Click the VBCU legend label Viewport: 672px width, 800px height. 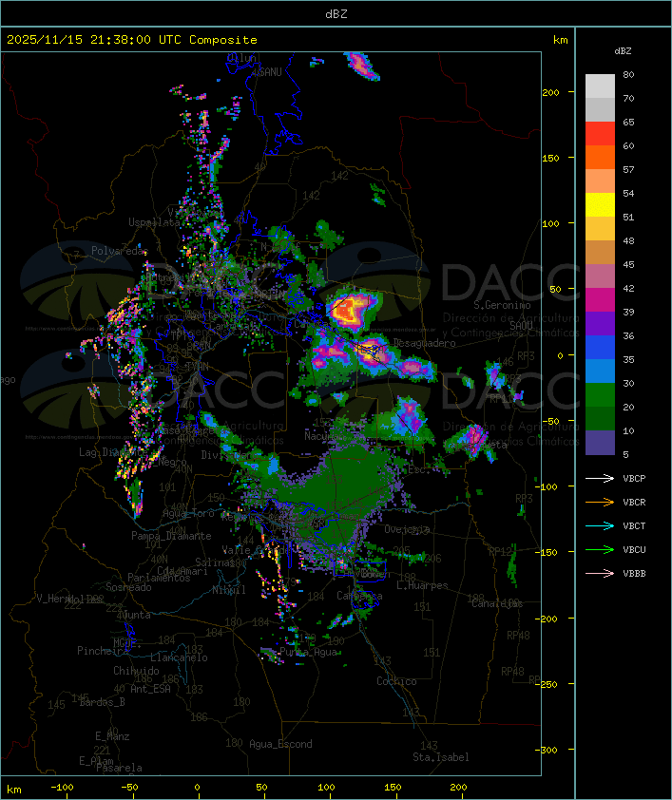tap(634, 549)
